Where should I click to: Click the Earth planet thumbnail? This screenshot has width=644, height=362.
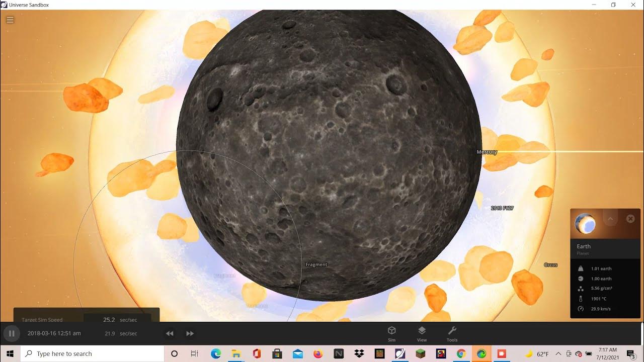[x=585, y=223]
